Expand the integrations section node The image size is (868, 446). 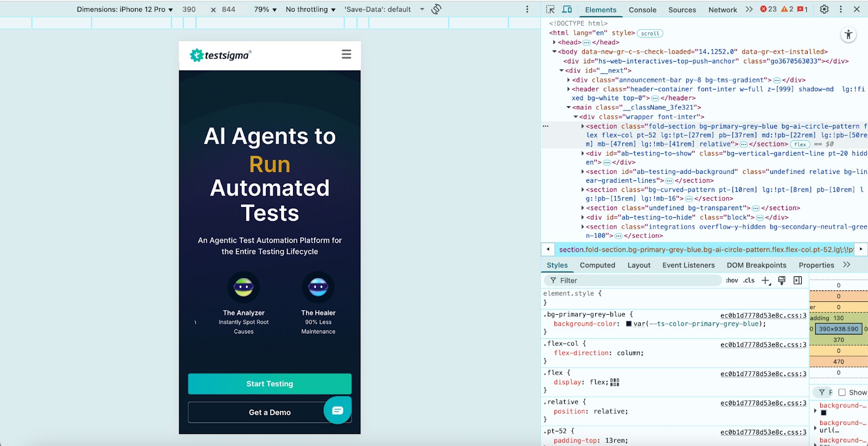pyautogui.click(x=583, y=227)
